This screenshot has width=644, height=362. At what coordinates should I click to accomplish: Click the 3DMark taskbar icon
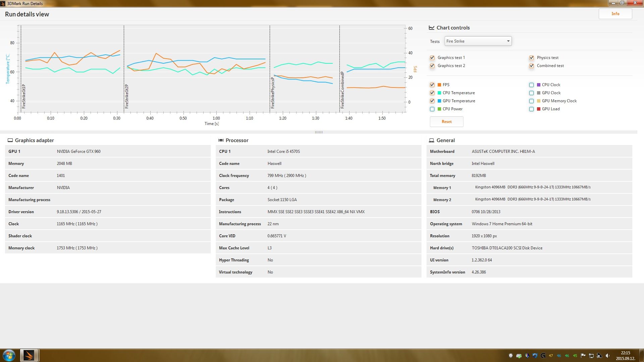[29, 355]
